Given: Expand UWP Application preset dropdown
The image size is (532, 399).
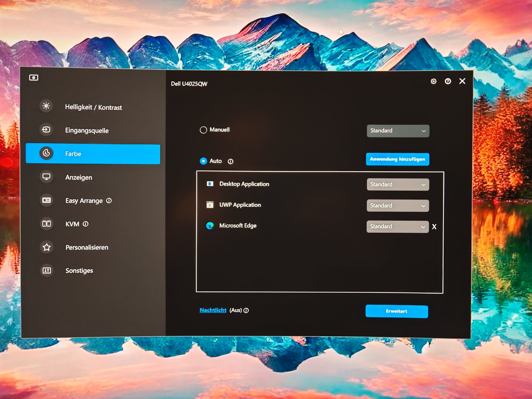Looking at the screenshot, I should (398, 206).
